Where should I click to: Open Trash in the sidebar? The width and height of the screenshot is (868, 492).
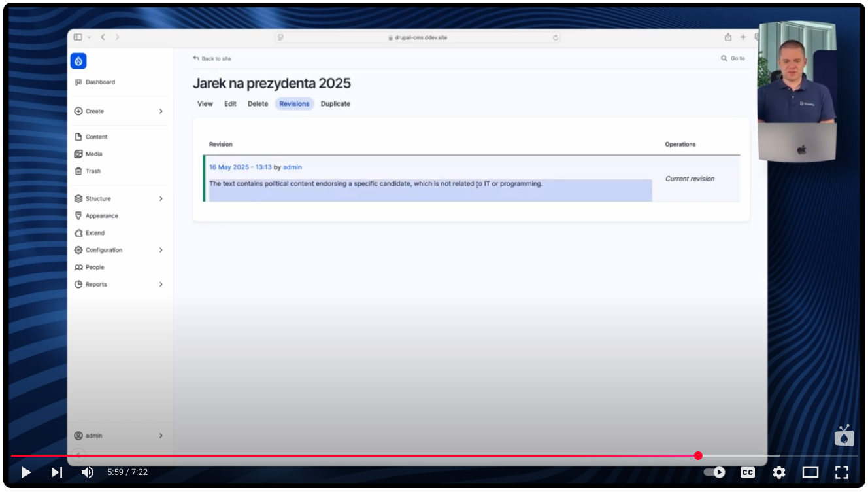(x=93, y=171)
